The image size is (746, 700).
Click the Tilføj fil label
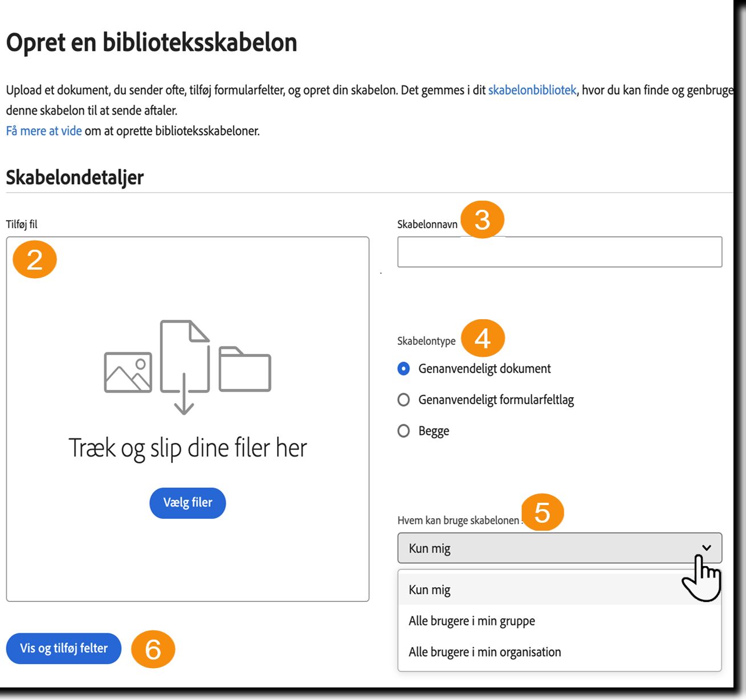[22, 225]
